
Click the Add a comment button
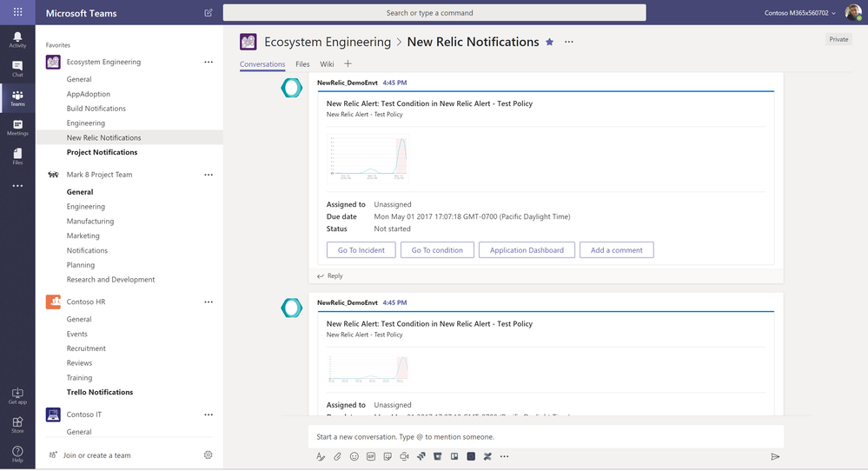[617, 250]
